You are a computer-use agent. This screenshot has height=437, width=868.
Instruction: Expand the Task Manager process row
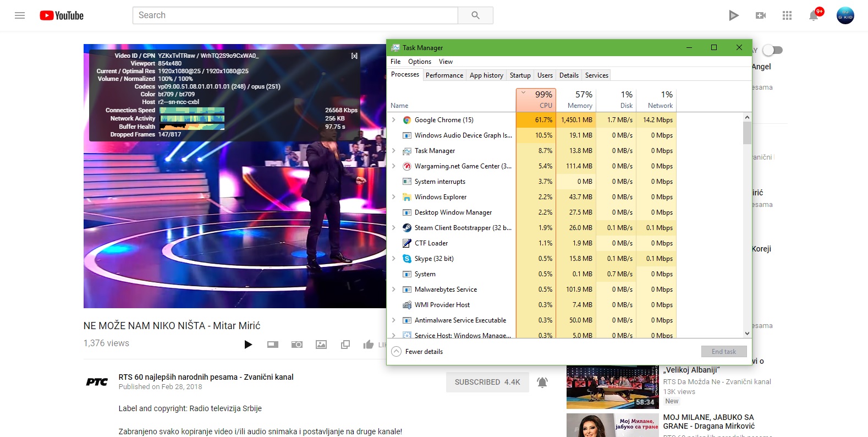pos(394,151)
